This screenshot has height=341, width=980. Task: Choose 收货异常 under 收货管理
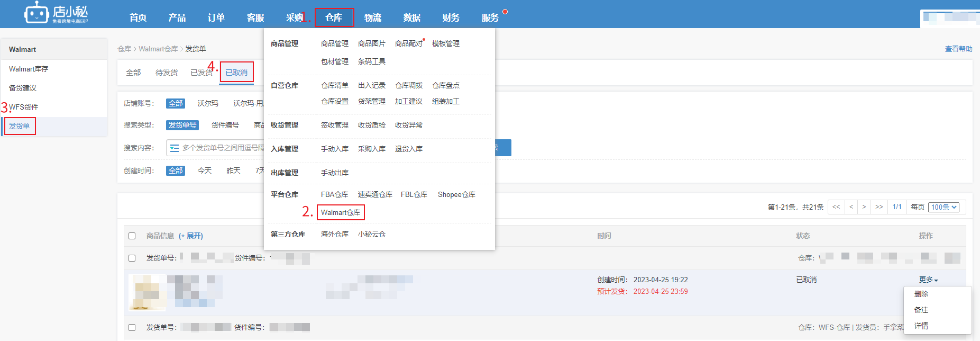coord(409,125)
